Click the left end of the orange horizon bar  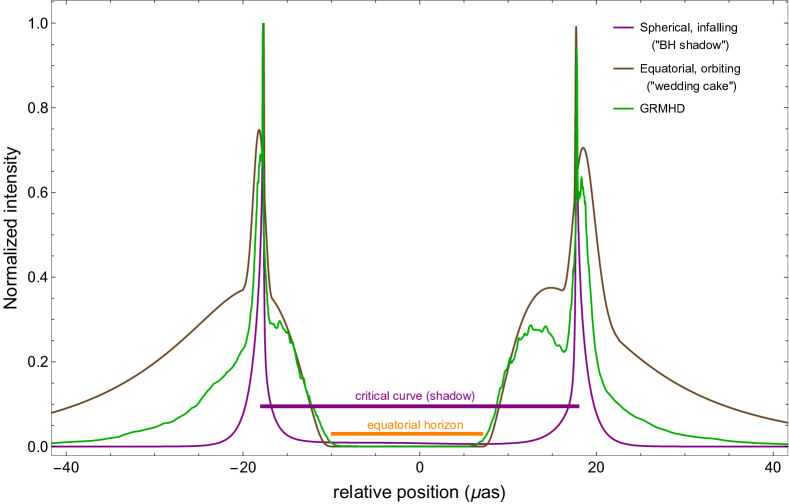click(x=332, y=433)
